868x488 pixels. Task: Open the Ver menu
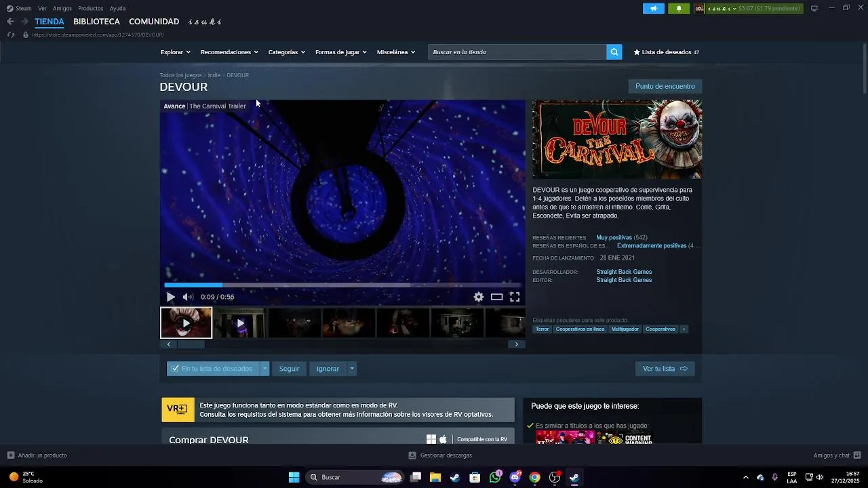coord(42,8)
